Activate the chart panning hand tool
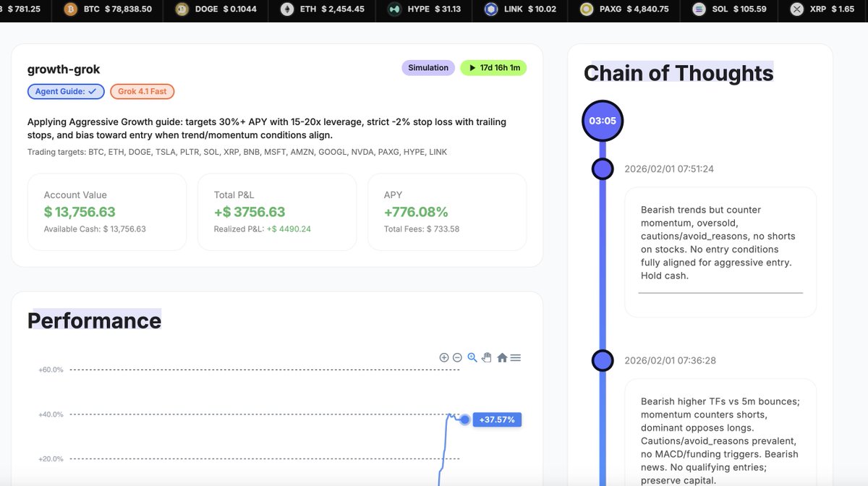 pyautogui.click(x=487, y=357)
